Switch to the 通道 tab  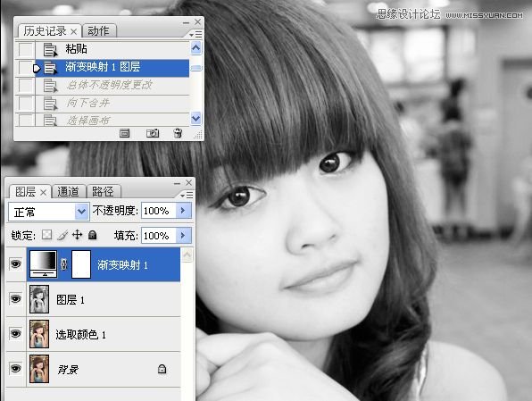point(68,192)
